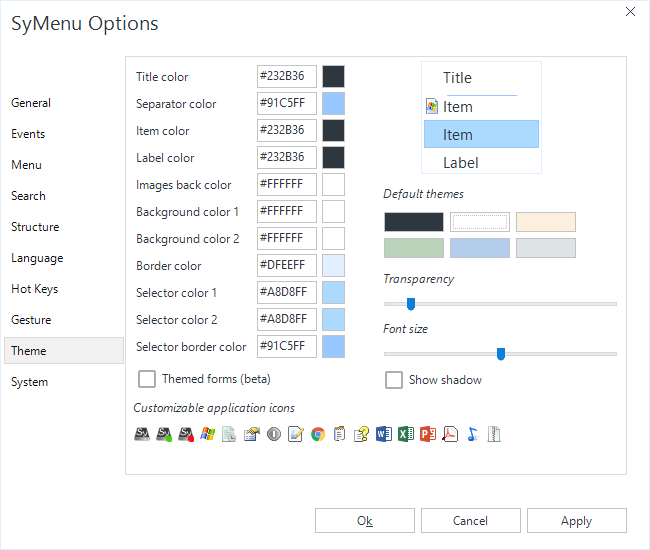Image resolution: width=650 pixels, height=550 pixels.
Task: Pick the Item color swatch
Action: click(333, 131)
